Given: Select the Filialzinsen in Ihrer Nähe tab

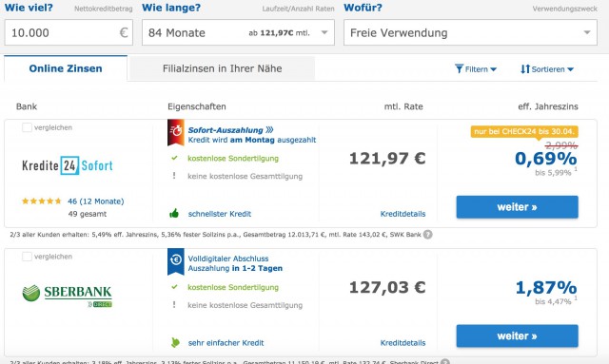Looking at the screenshot, I should [222, 68].
